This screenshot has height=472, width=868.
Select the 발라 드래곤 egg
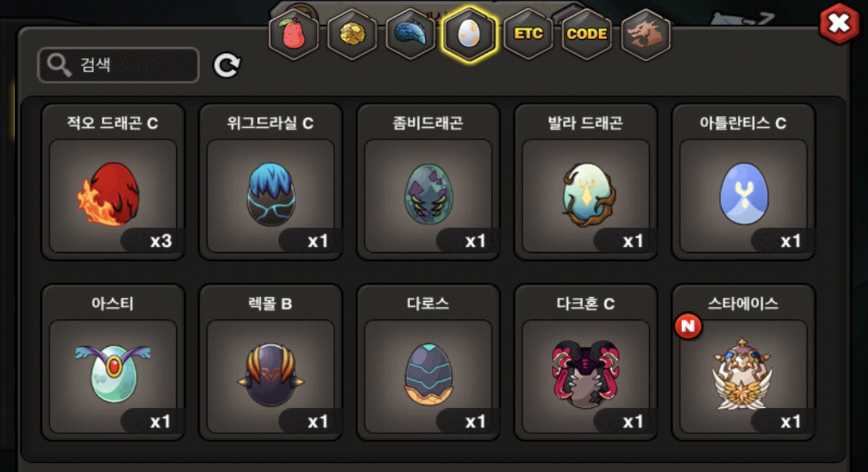click(x=586, y=182)
